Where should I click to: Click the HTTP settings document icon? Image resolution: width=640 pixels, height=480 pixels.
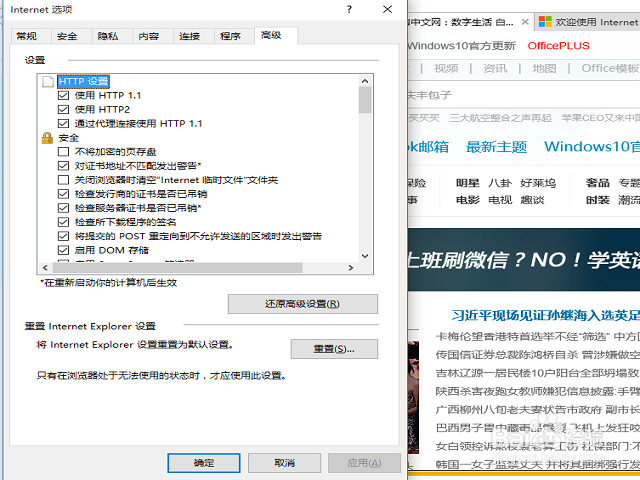48,82
